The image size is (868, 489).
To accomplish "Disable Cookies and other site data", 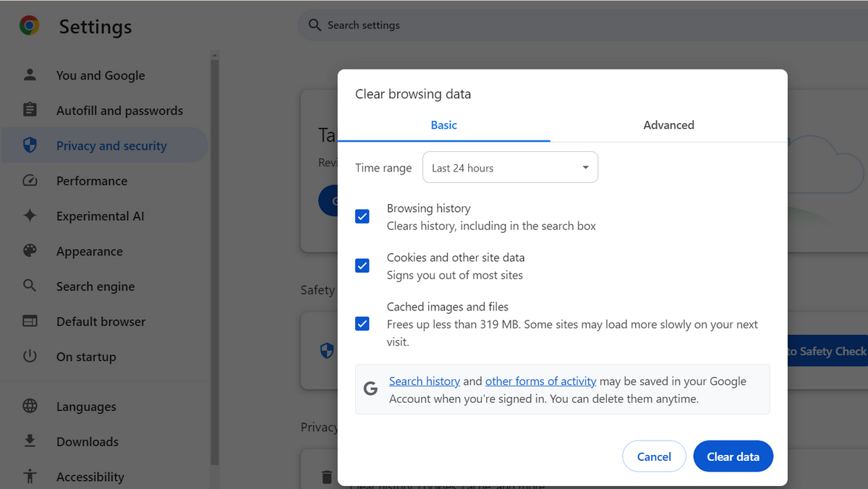I will [362, 265].
